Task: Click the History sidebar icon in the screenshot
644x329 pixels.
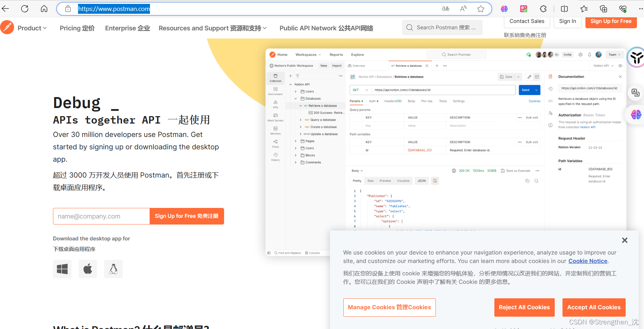Action: tap(275, 157)
